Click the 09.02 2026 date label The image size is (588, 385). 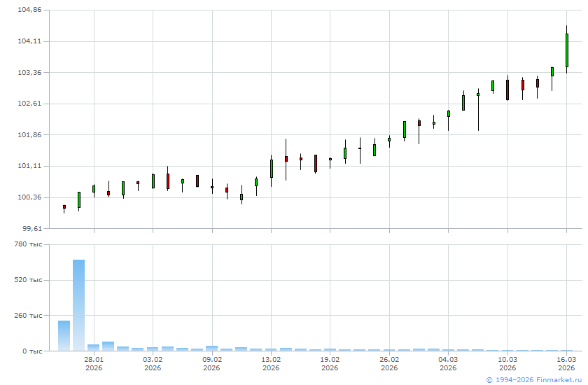212,363
